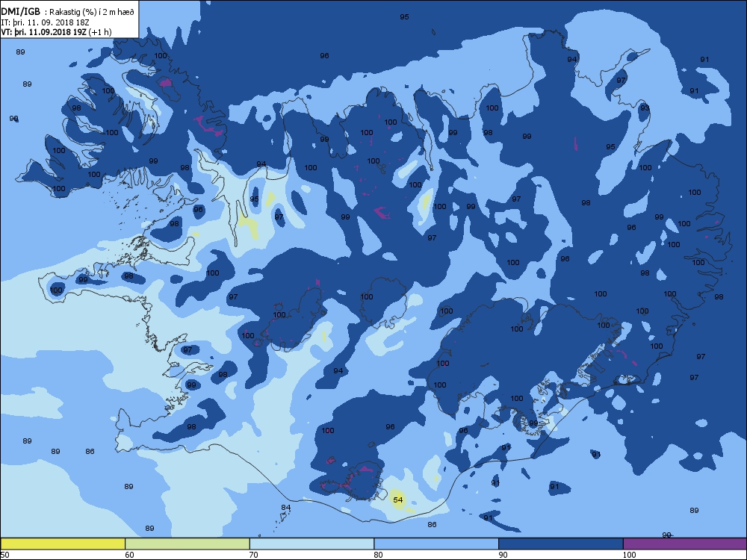Click the yellow 50–60 legend swatch

tap(63, 544)
